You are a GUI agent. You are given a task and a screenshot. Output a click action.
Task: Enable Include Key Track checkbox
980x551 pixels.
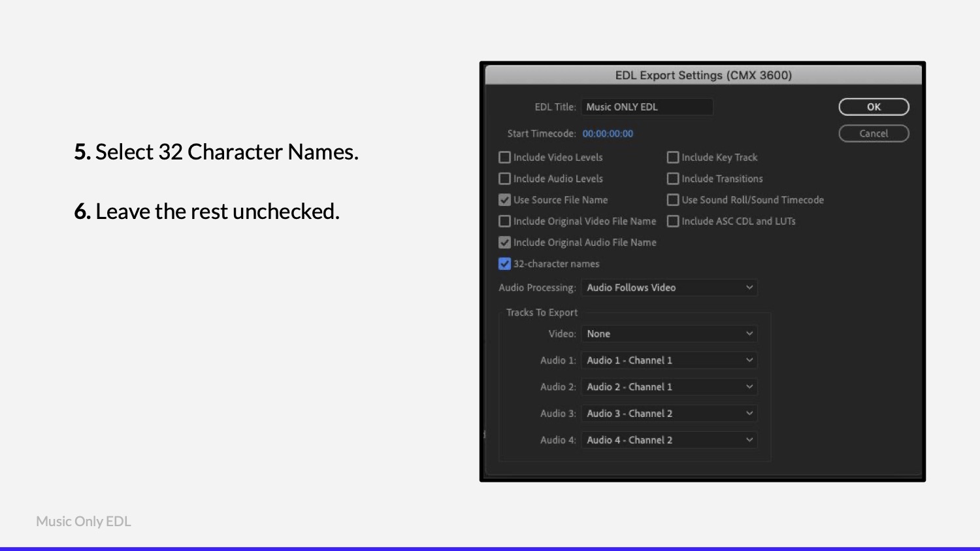click(x=673, y=158)
